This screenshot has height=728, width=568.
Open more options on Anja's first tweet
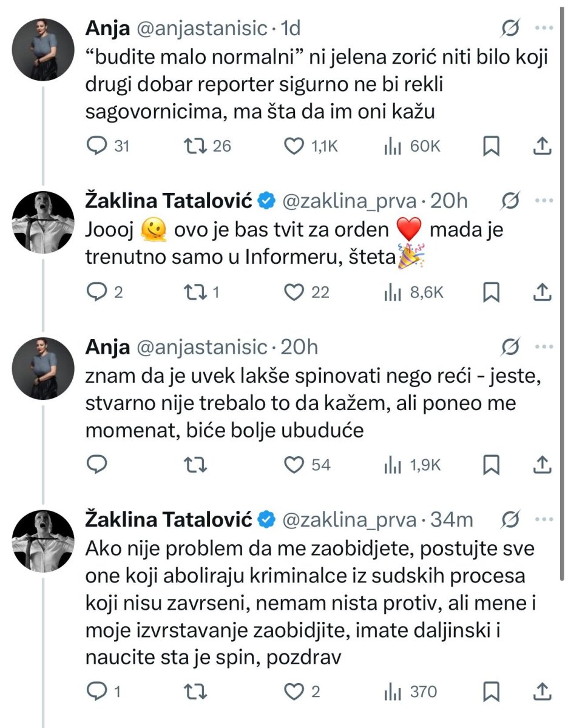coord(543,28)
